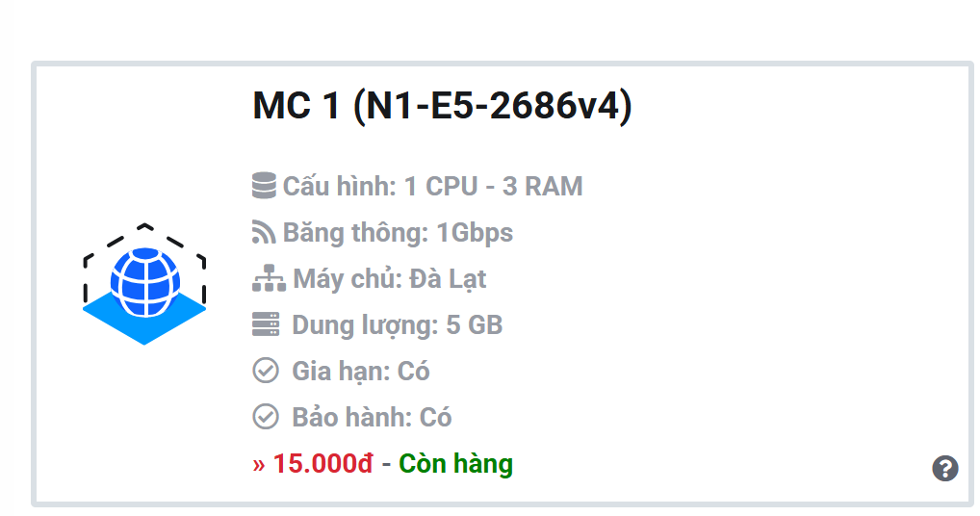Click the N1-E5-2686v4 model code in title
Screen dimensions: 980x516
click(x=493, y=106)
